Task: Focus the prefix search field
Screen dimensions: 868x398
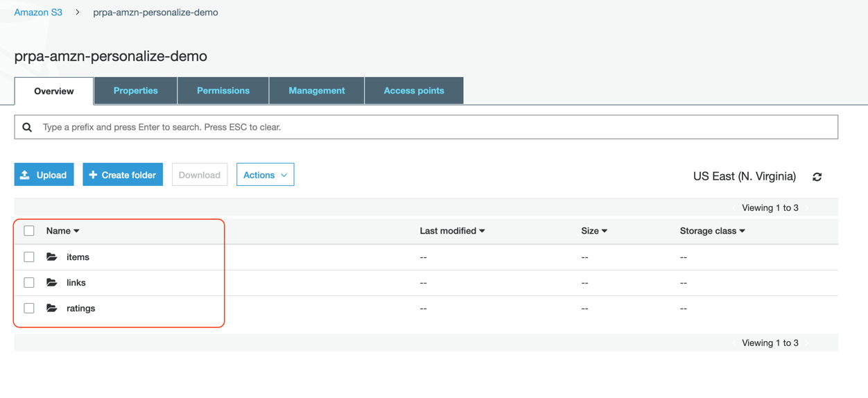Action: 426,127
